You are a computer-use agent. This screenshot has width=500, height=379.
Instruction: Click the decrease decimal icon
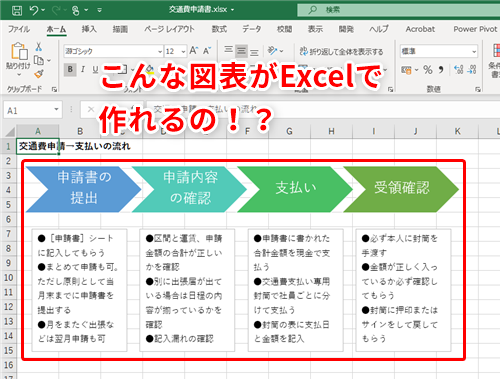point(472,70)
